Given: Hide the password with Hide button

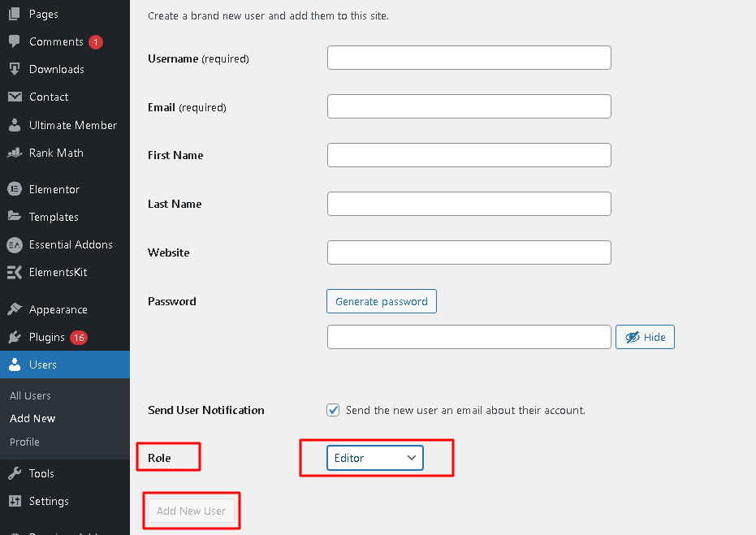Looking at the screenshot, I should pos(645,337).
